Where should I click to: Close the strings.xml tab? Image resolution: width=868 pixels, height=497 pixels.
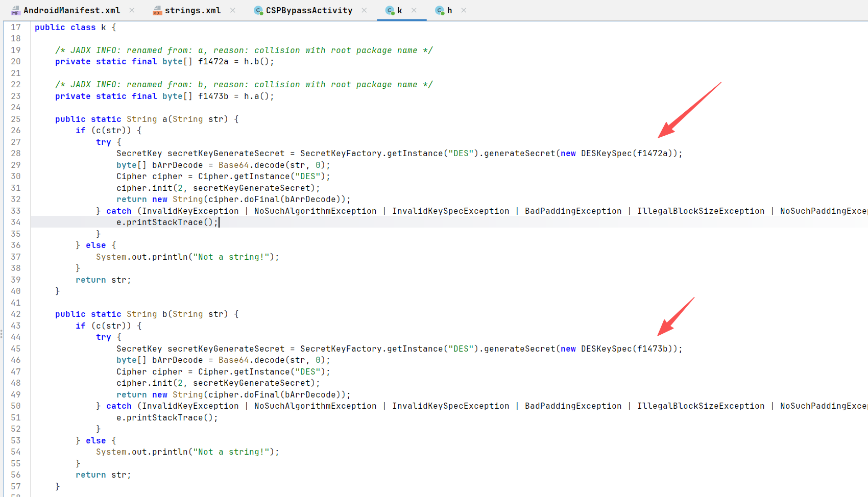[x=232, y=10]
